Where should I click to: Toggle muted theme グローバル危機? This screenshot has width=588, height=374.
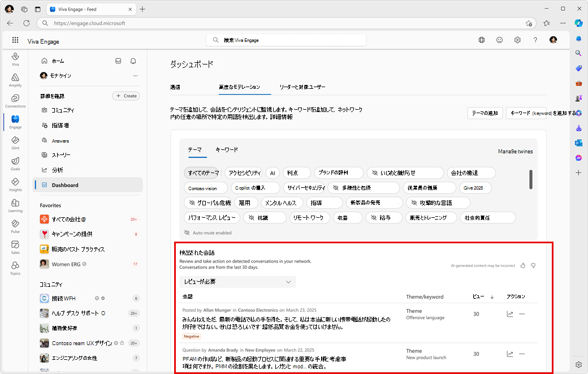[x=207, y=203]
